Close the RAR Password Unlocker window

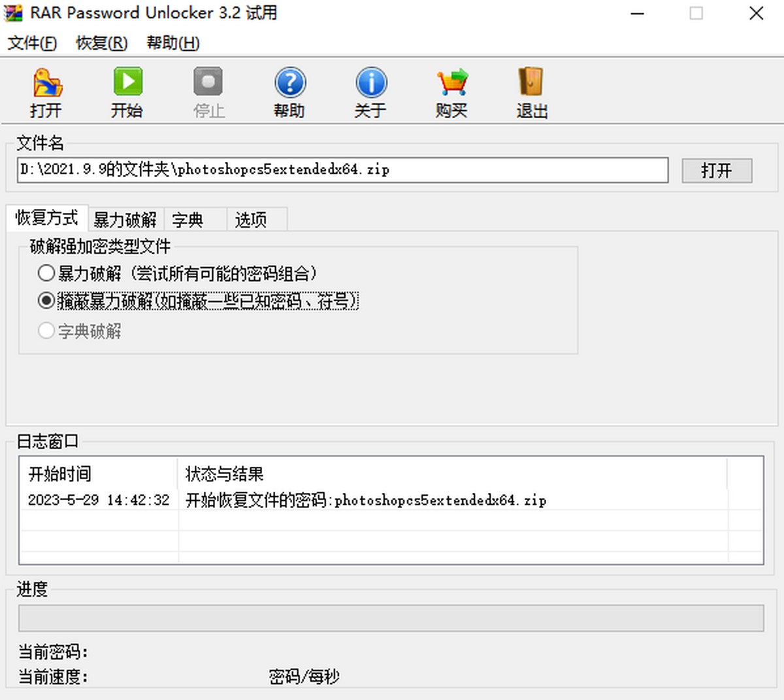(x=756, y=13)
